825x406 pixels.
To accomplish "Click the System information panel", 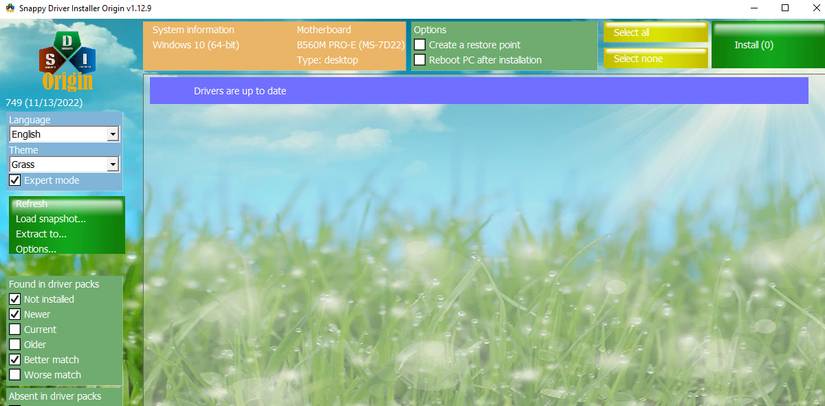I will pyautogui.click(x=275, y=46).
